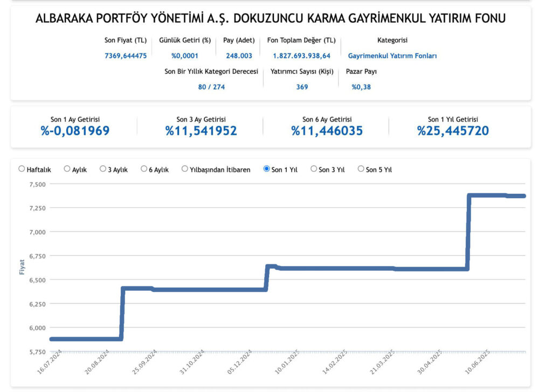Click the Son 1 Yıl Getirisi label
This screenshot has height=392, width=552.
453,119
